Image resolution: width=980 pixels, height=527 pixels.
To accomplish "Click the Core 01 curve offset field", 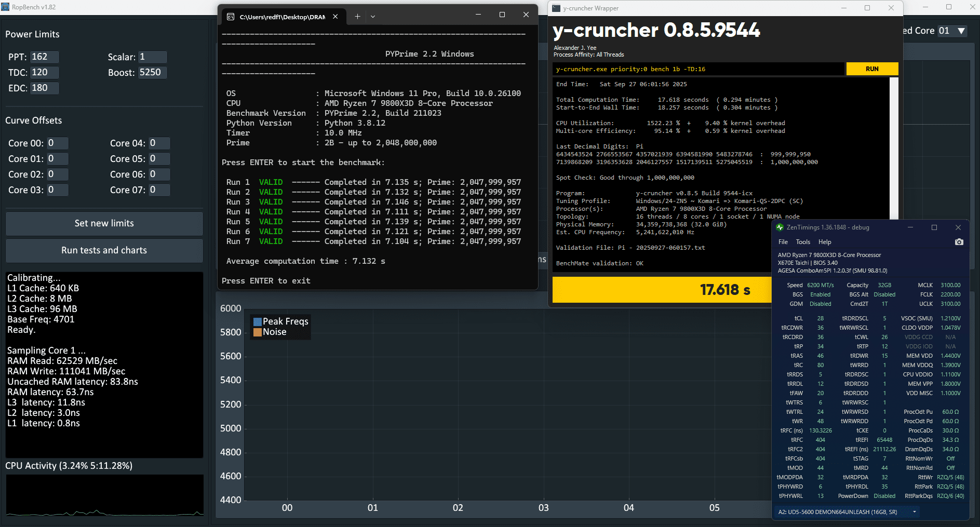I will pos(57,158).
